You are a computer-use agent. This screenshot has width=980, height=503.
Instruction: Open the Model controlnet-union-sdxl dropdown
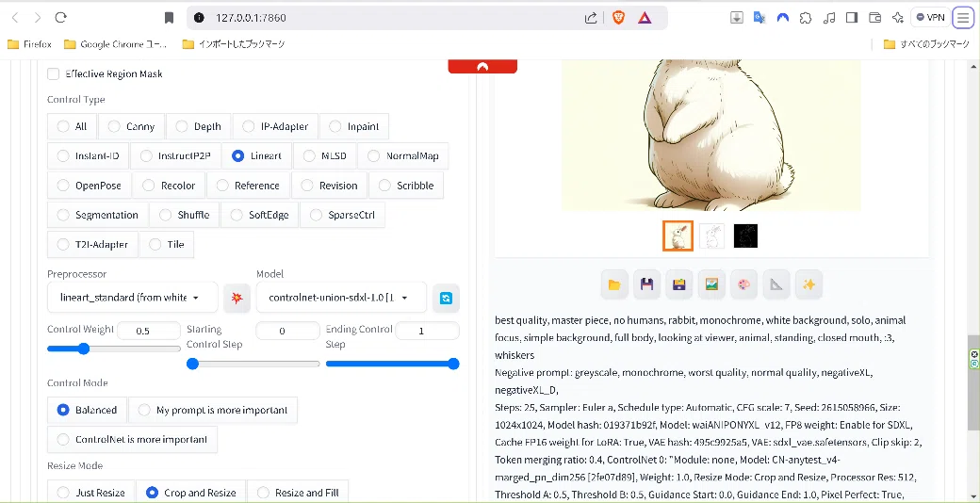pos(341,298)
